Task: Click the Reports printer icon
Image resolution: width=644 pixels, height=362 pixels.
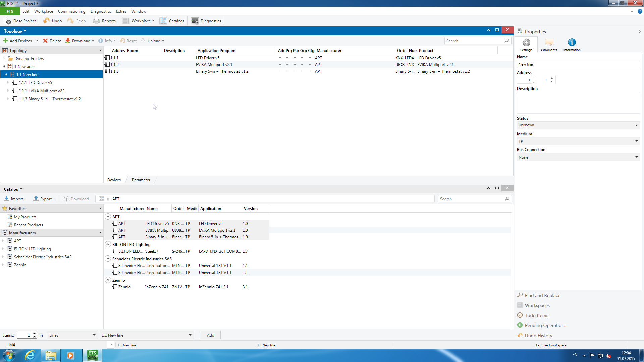Action: (96, 21)
